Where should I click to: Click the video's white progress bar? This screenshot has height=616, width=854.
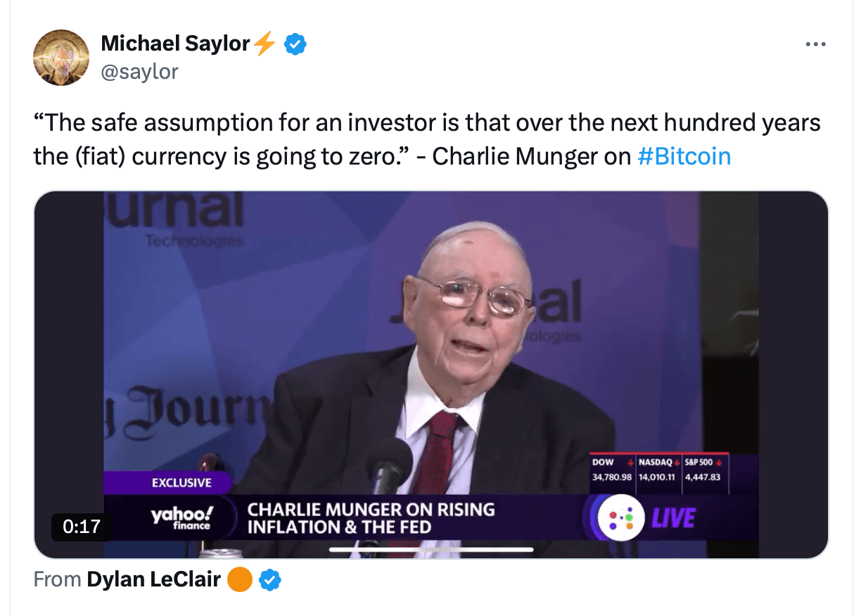[x=431, y=549]
